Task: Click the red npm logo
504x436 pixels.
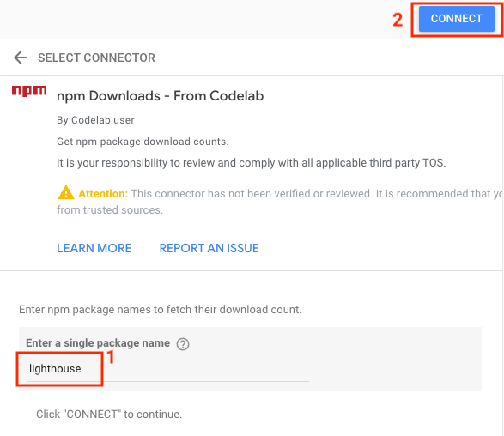Action: [29, 91]
